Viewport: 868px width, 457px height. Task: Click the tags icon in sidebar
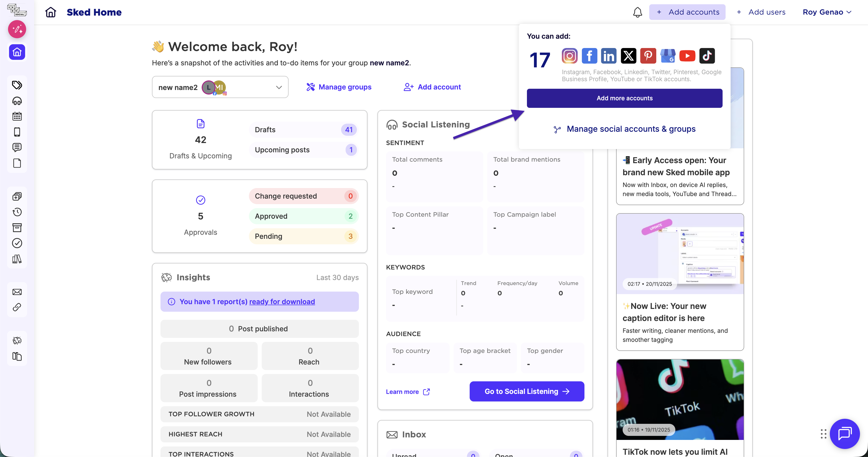[17, 85]
